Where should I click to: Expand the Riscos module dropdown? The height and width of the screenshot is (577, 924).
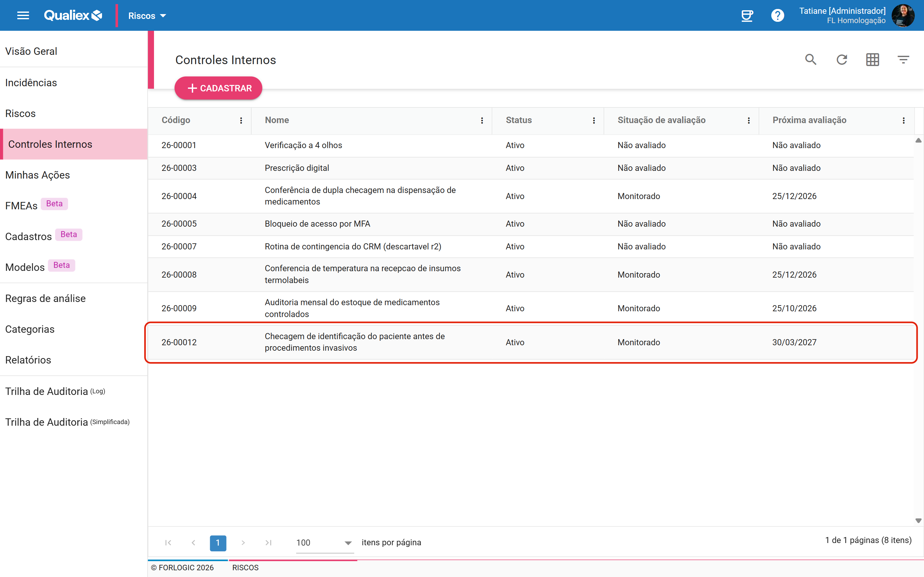click(x=147, y=16)
